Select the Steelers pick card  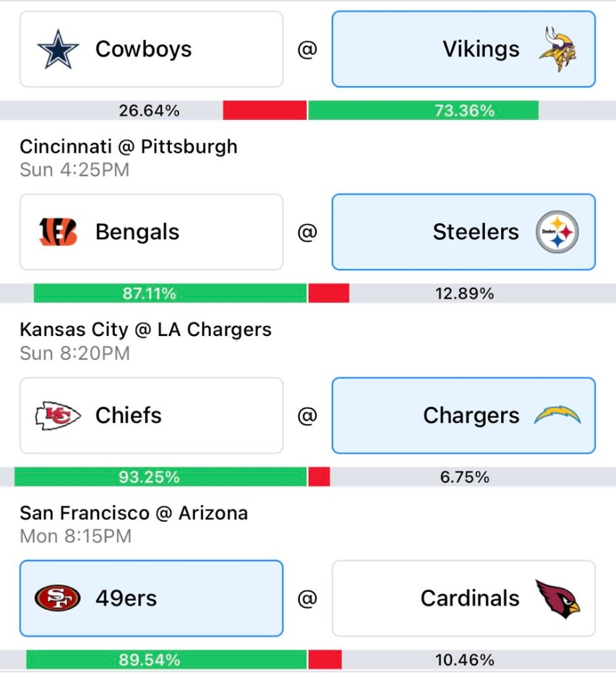click(463, 232)
